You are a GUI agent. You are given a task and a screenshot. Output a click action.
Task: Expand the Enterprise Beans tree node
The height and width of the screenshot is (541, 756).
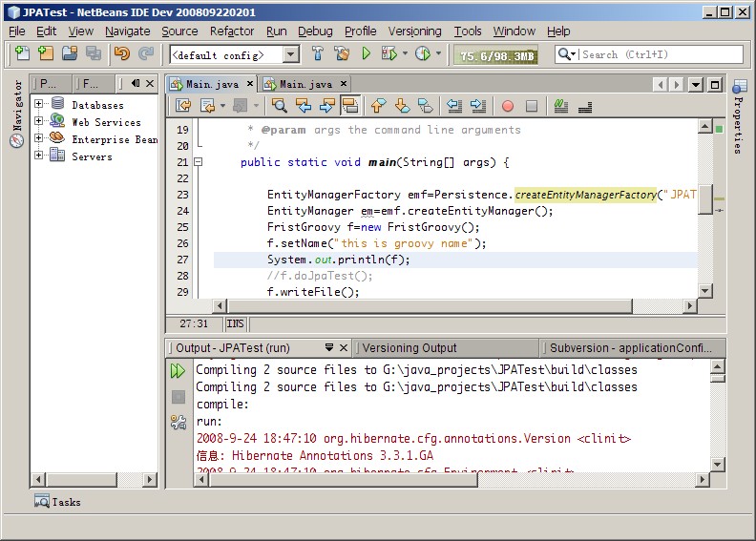point(38,137)
